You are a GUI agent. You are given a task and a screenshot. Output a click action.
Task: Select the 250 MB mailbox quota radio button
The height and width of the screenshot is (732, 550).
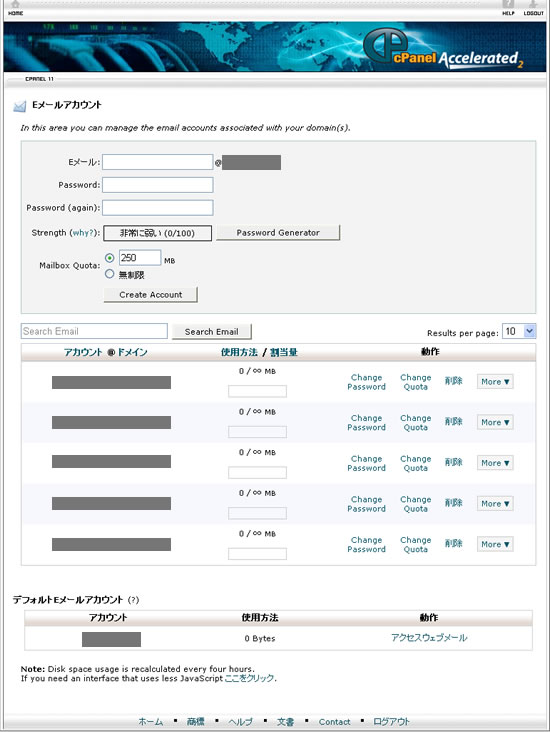click(x=109, y=258)
